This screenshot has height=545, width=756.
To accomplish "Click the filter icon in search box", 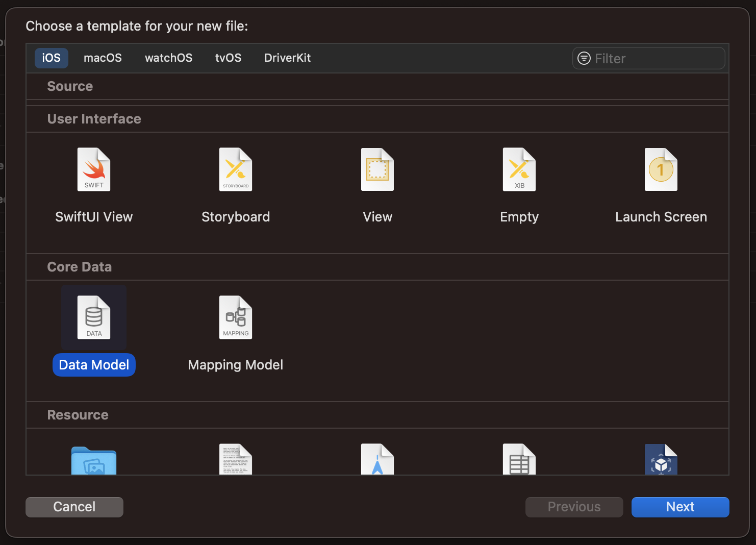I will click(584, 58).
